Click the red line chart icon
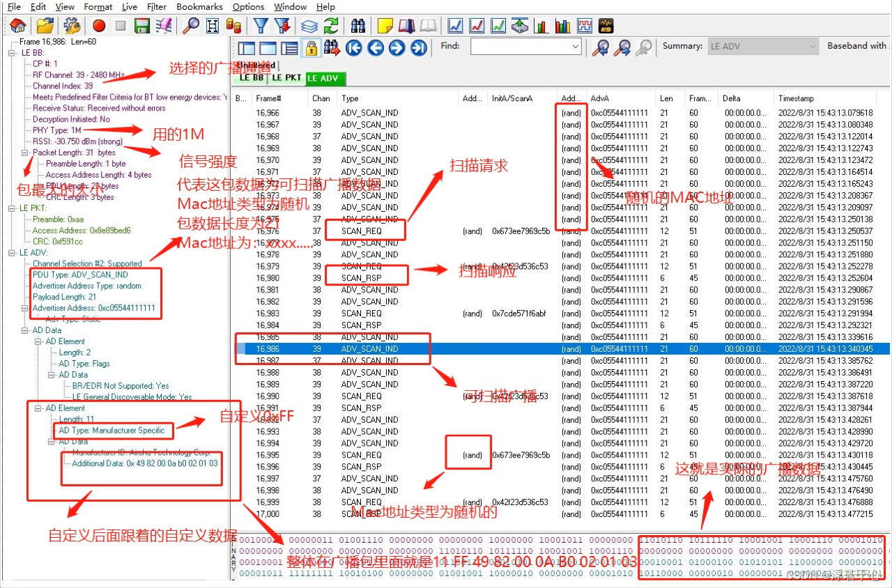This screenshot has width=892, height=588. [x=477, y=26]
